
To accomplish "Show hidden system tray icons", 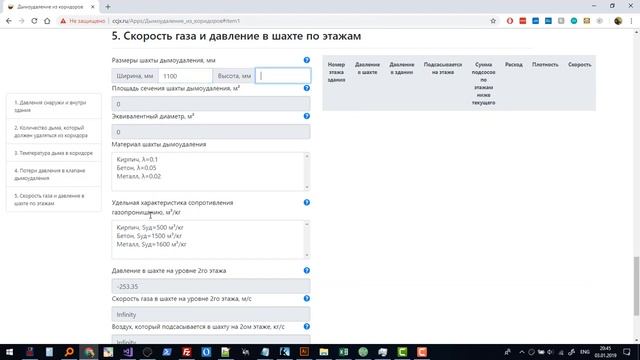I will (x=522, y=352).
